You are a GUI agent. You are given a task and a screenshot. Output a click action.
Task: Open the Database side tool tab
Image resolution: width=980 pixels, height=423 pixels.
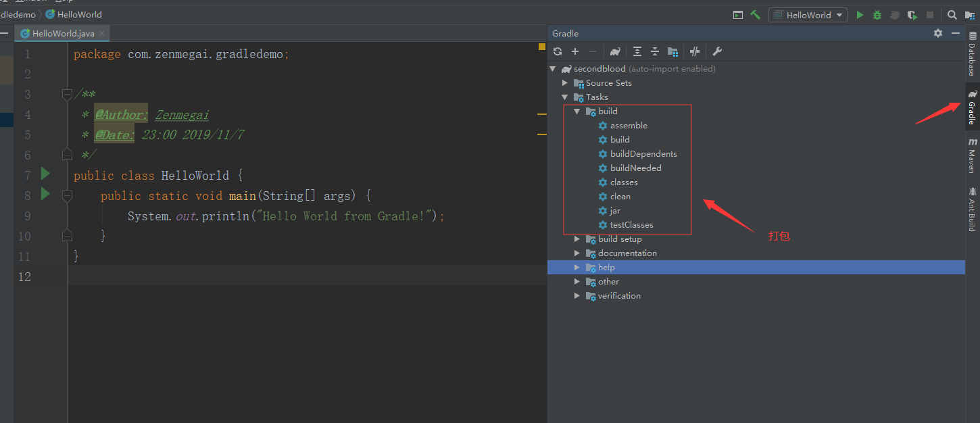coord(972,54)
